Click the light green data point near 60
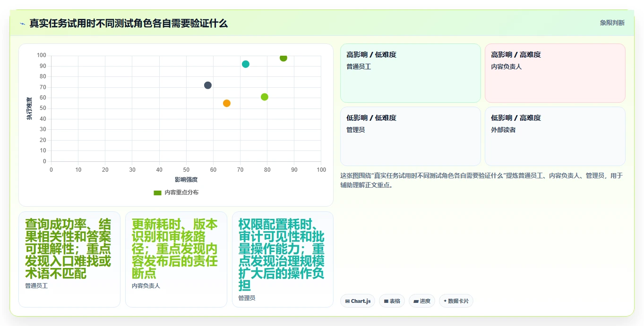The height and width of the screenshot is (326, 644). (x=265, y=97)
